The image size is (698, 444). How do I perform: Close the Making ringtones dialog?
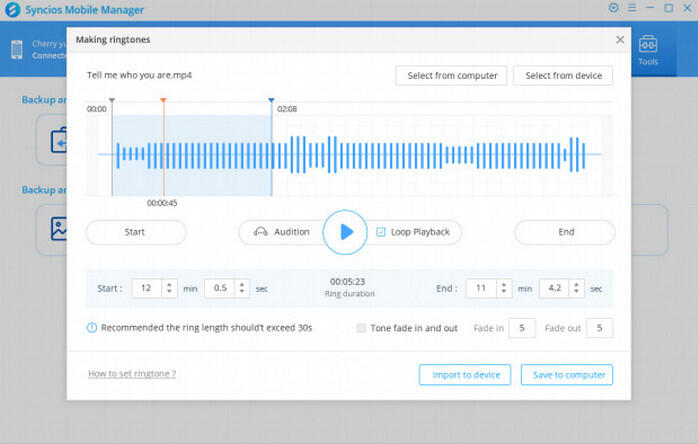pyautogui.click(x=620, y=40)
